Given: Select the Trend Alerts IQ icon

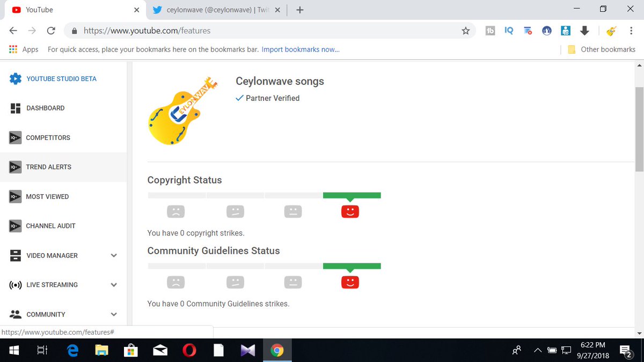Looking at the screenshot, I should 16,167.
